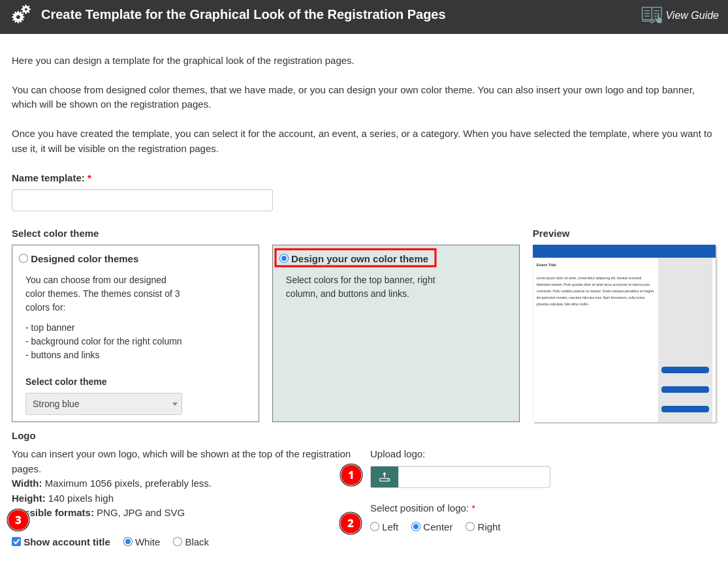Click red step marker number 2

pyautogui.click(x=351, y=523)
